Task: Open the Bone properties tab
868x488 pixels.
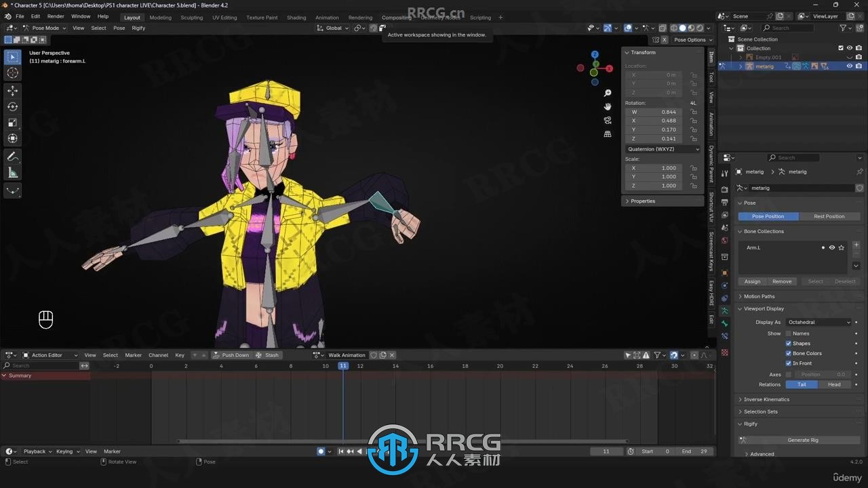Action: point(724,323)
